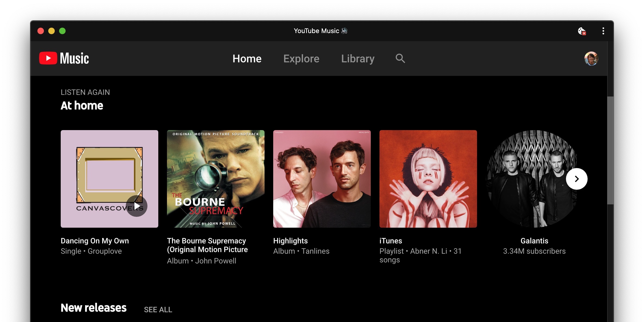Click the vertical page scrollbar
Viewport: 644px width, 322px height.
tap(610, 150)
